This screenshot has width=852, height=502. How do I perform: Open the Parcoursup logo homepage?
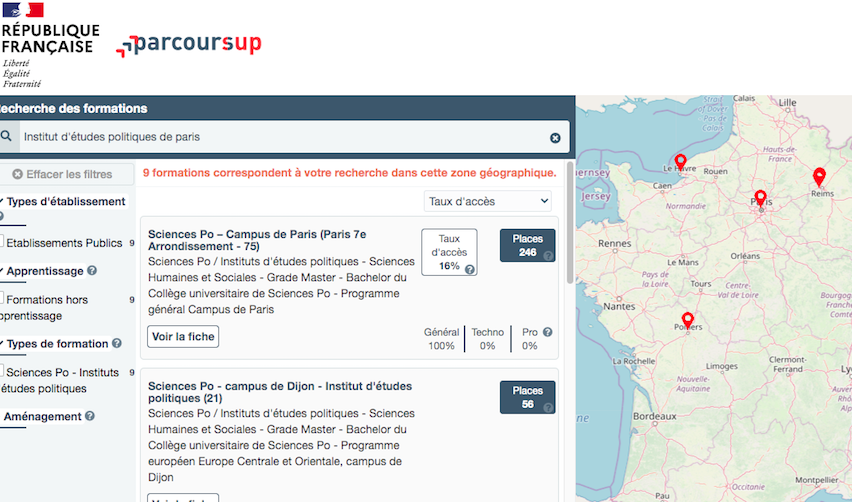click(x=189, y=45)
